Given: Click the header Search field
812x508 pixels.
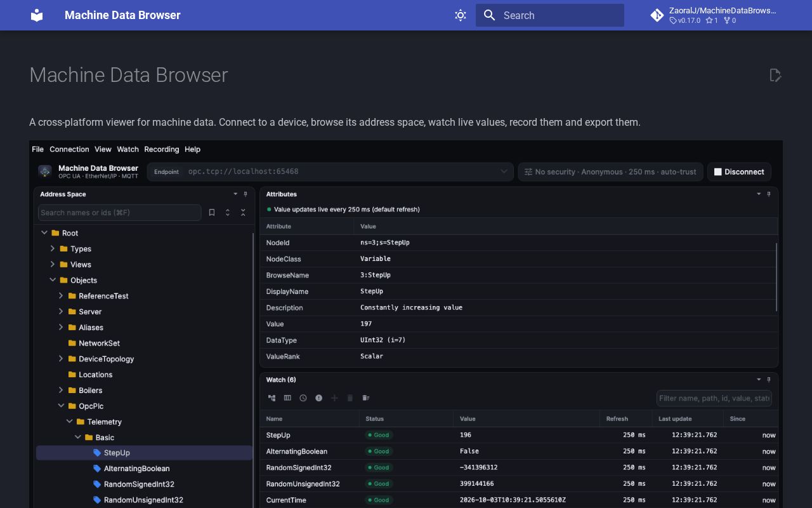Looking at the screenshot, I should 550,15.
